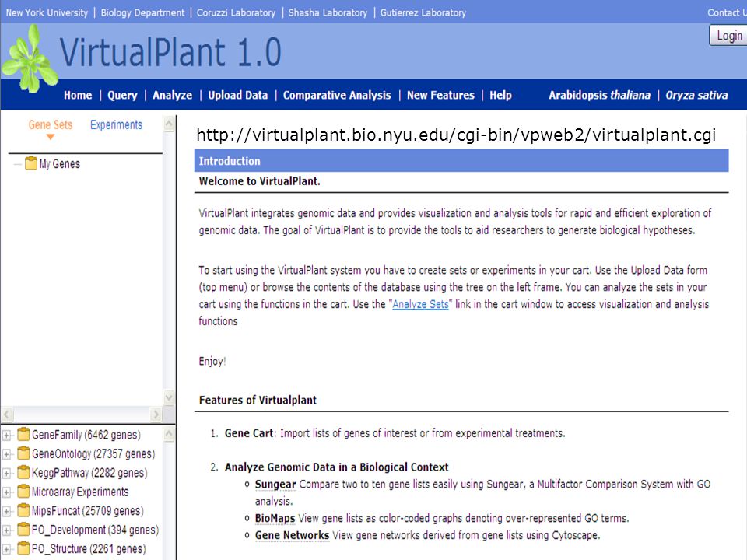747x560 pixels.
Task: Select GeneFamily (6462 genes) label
Action: (86, 435)
